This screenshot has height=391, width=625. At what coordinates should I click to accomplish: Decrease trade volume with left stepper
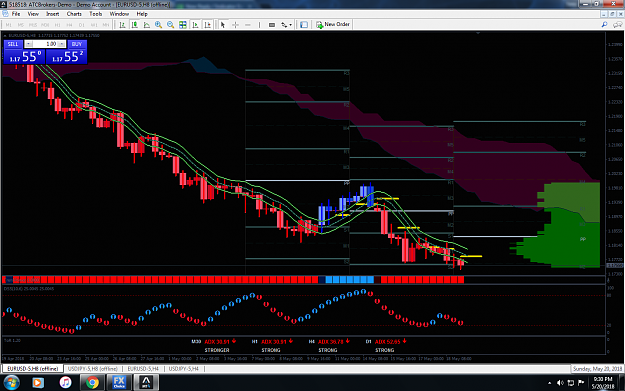coord(29,44)
